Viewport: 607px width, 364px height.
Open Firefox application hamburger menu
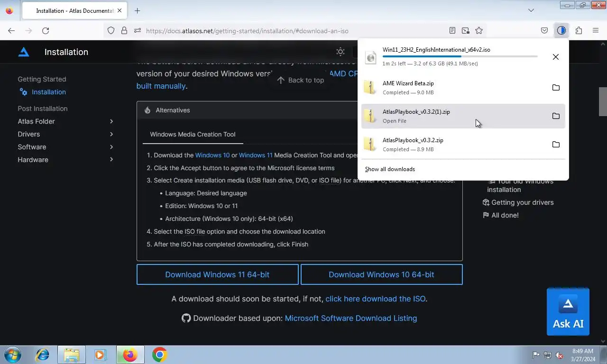(x=596, y=30)
